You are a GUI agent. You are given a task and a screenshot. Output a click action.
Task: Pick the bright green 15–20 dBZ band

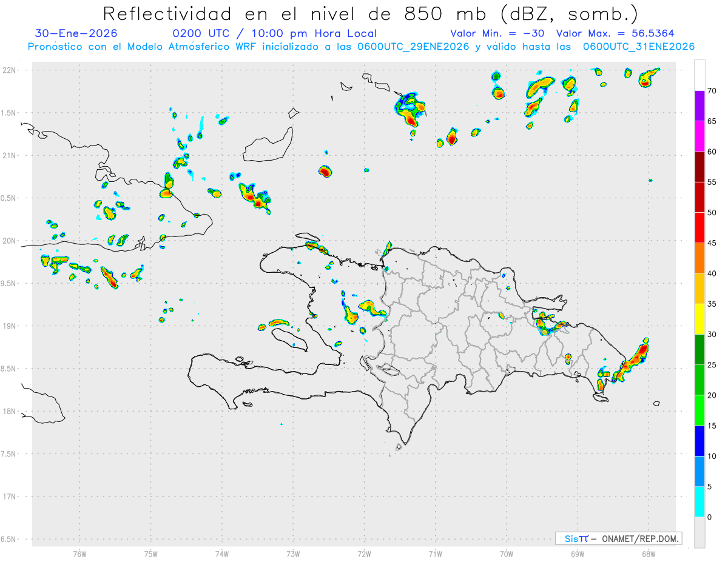[700, 410]
